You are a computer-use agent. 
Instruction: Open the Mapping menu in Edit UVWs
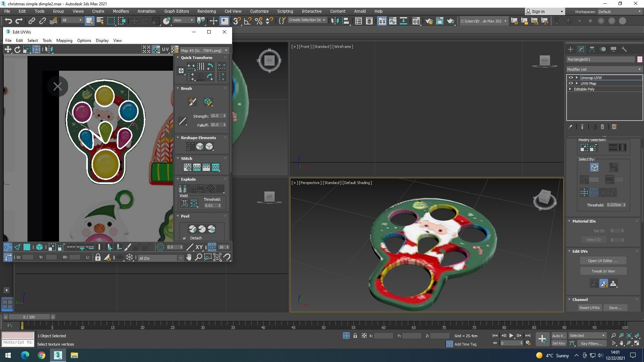point(64,41)
